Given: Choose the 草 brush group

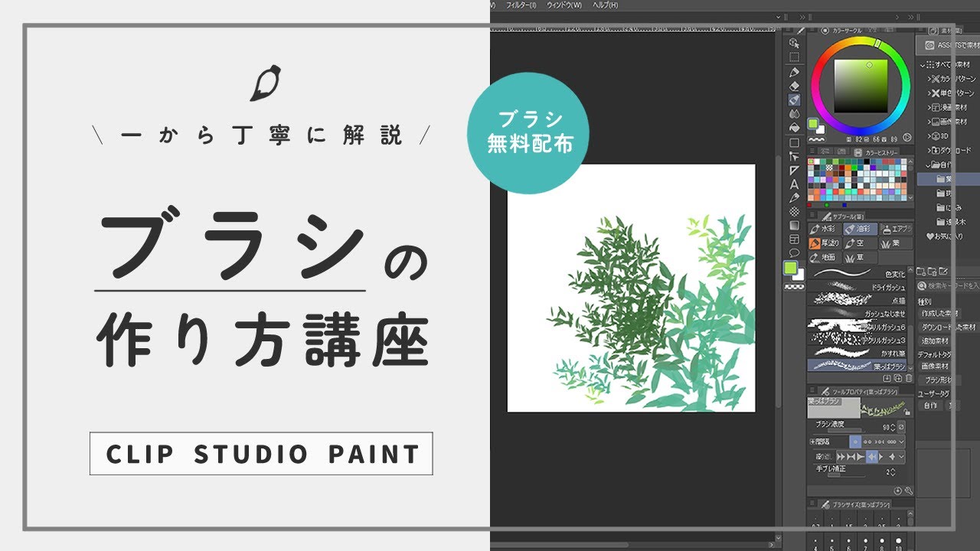Looking at the screenshot, I should click(860, 257).
